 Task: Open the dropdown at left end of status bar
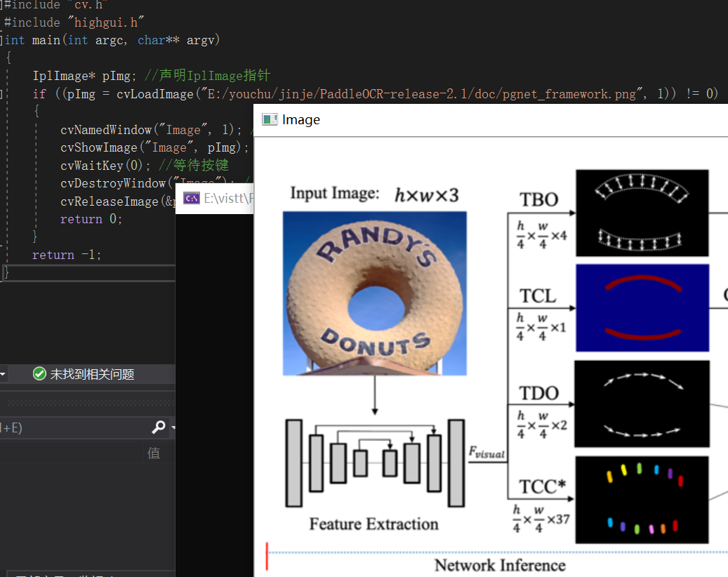point(3,373)
